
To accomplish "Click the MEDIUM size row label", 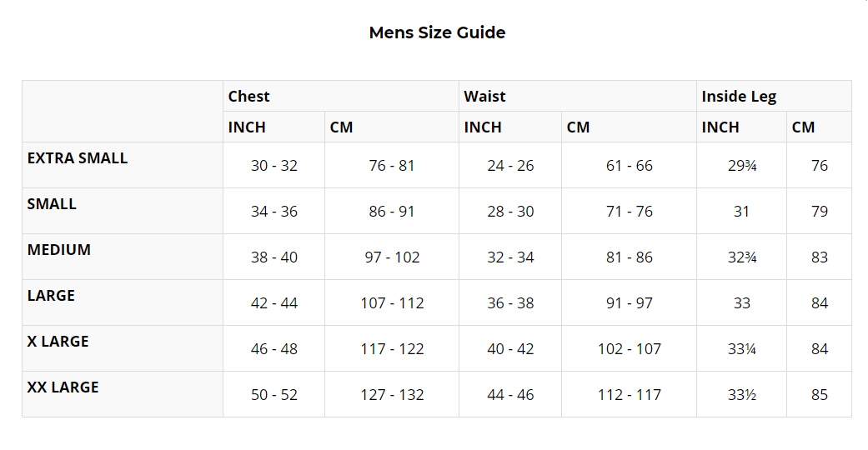I will [x=59, y=250].
